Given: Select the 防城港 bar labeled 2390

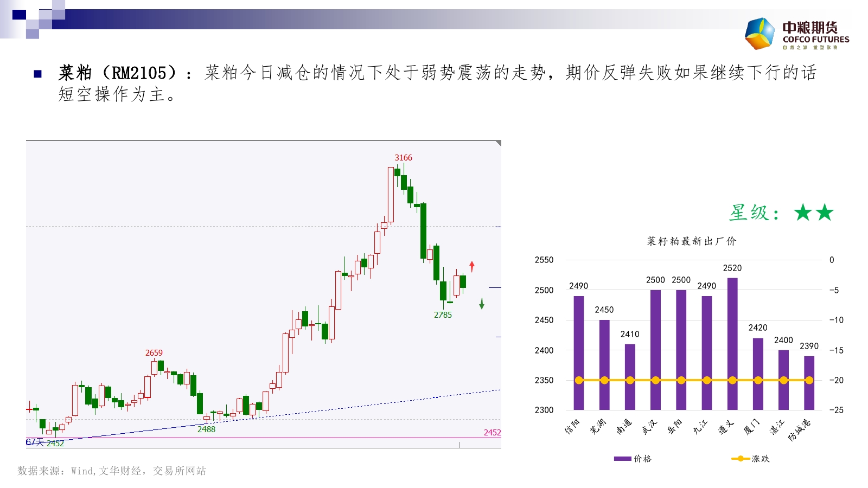Looking at the screenshot, I should (809, 382).
